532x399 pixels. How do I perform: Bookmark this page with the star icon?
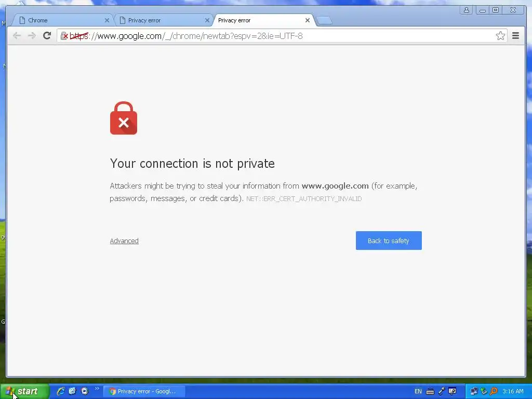click(x=500, y=36)
